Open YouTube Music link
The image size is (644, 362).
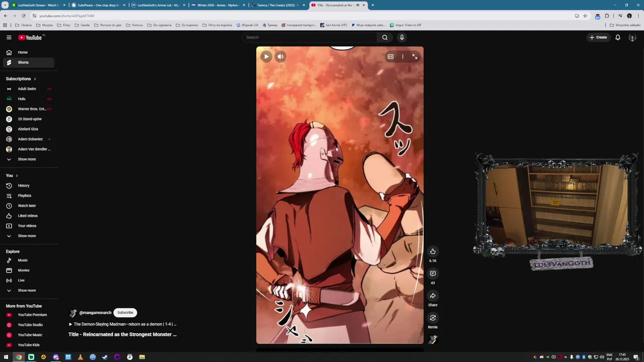pos(29,335)
